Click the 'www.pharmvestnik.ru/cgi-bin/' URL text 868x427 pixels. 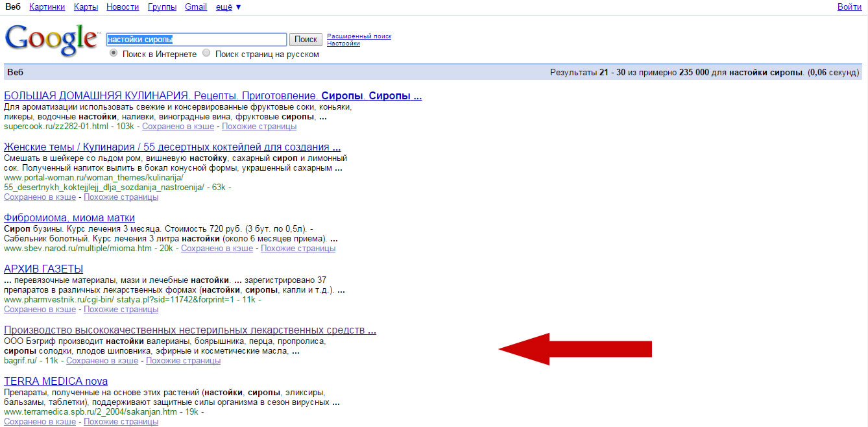[59, 299]
